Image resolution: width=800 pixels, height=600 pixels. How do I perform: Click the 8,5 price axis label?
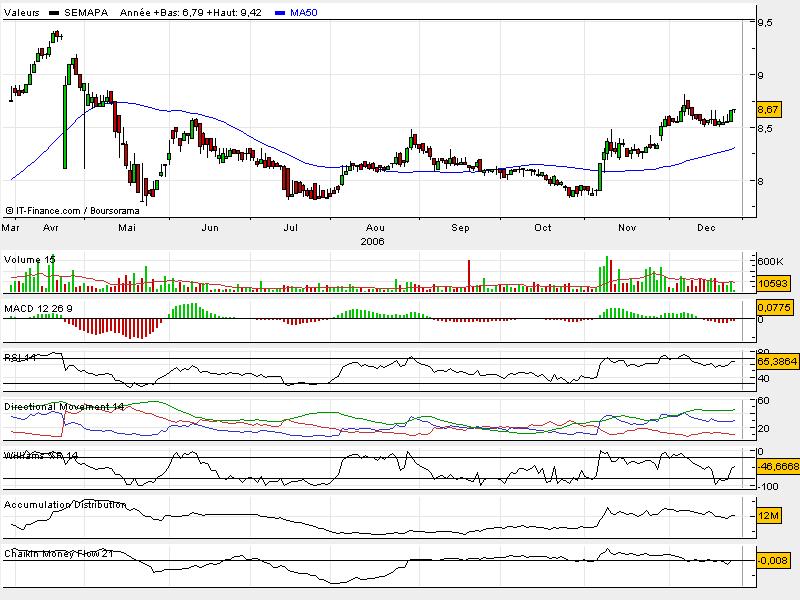coord(765,129)
